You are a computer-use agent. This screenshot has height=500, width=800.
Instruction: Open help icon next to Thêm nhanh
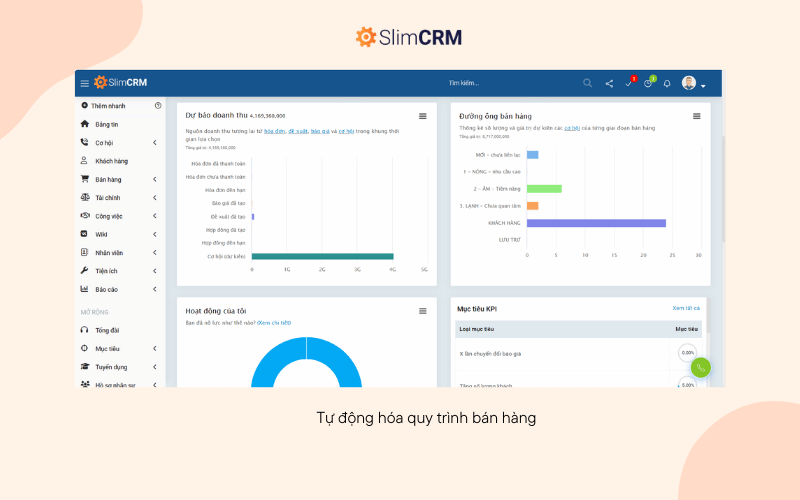click(158, 106)
